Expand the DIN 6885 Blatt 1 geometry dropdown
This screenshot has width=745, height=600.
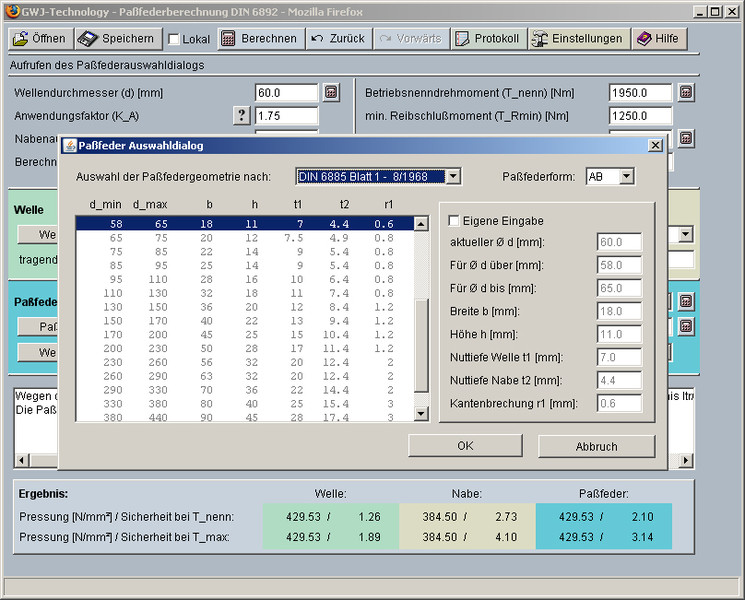point(453,177)
